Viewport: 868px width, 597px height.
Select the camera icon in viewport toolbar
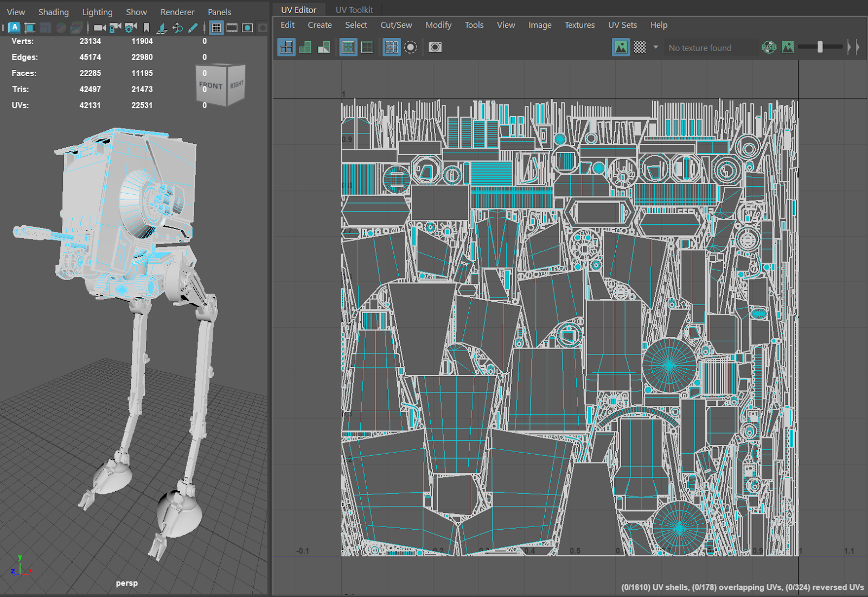click(x=99, y=28)
